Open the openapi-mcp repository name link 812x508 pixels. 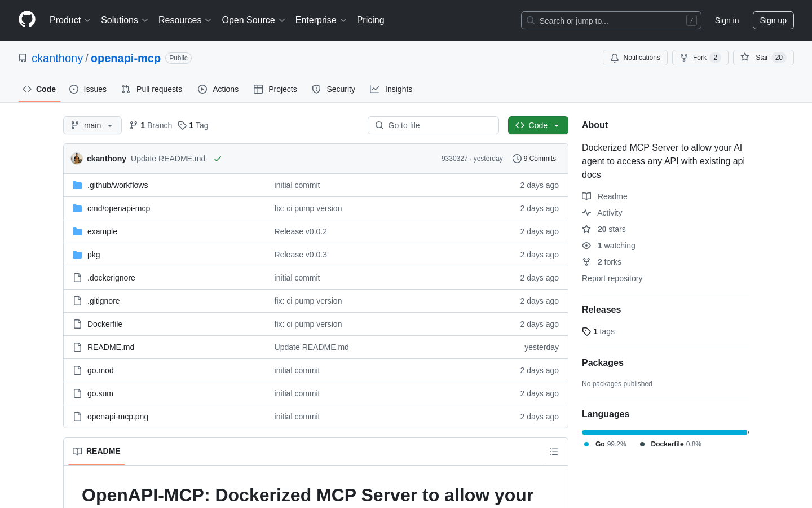(126, 58)
